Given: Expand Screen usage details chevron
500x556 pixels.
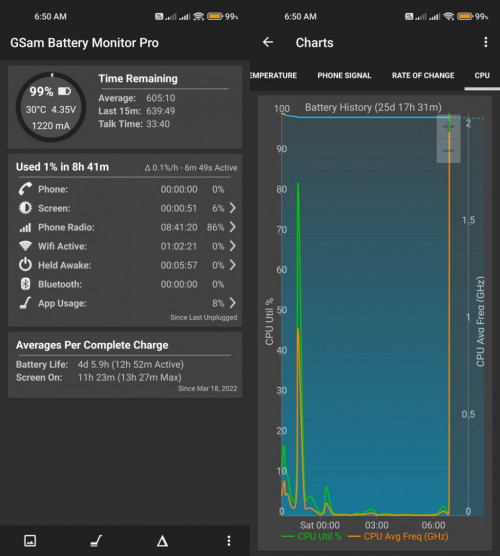Looking at the screenshot, I should [233, 208].
